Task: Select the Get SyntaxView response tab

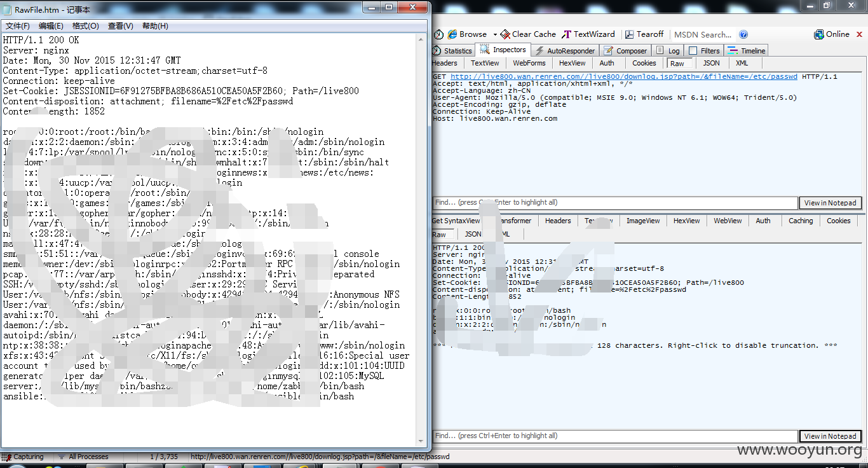Action: pyautogui.click(x=456, y=221)
